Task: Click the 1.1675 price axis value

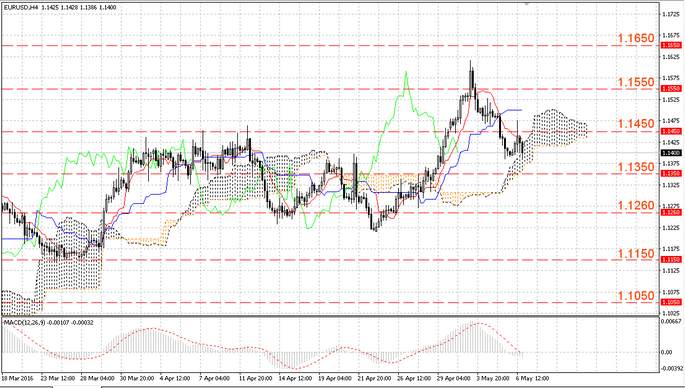Action: tap(671, 35)
